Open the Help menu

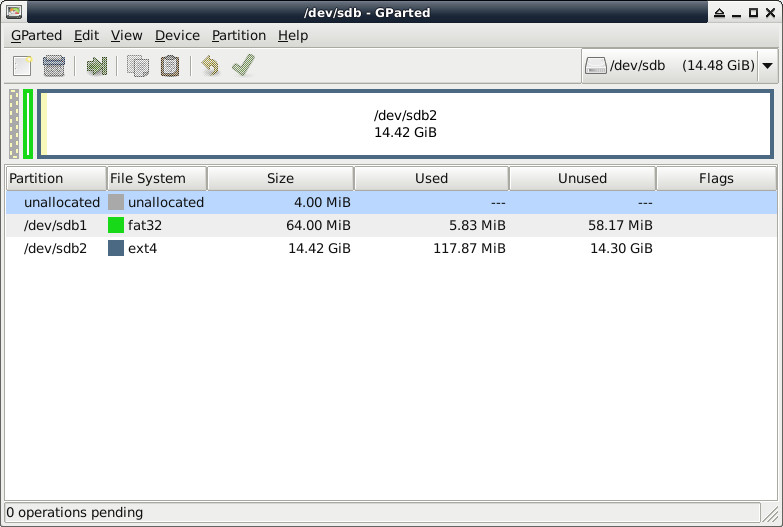293,35
